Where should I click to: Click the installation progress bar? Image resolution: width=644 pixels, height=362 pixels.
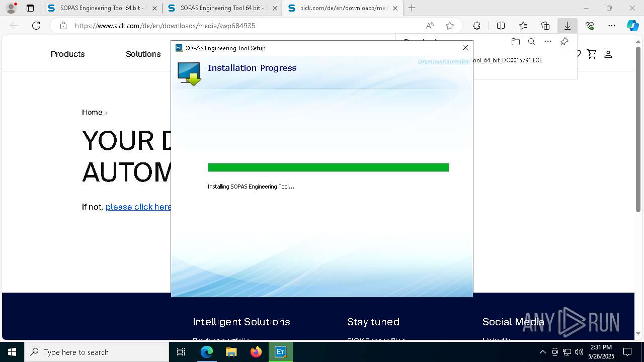point(328,167)
